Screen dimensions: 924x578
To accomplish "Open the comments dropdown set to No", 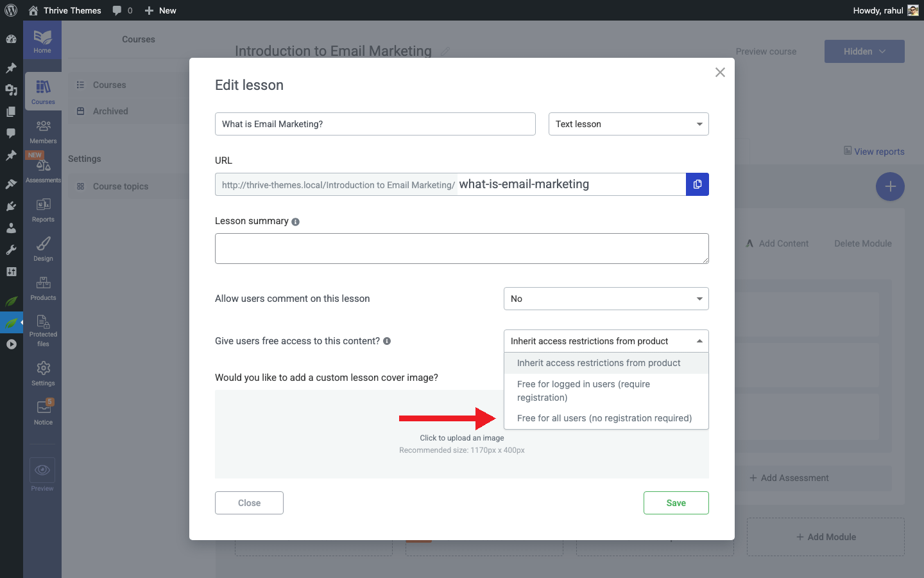I will pyautogui.click(x=606, y=299).
